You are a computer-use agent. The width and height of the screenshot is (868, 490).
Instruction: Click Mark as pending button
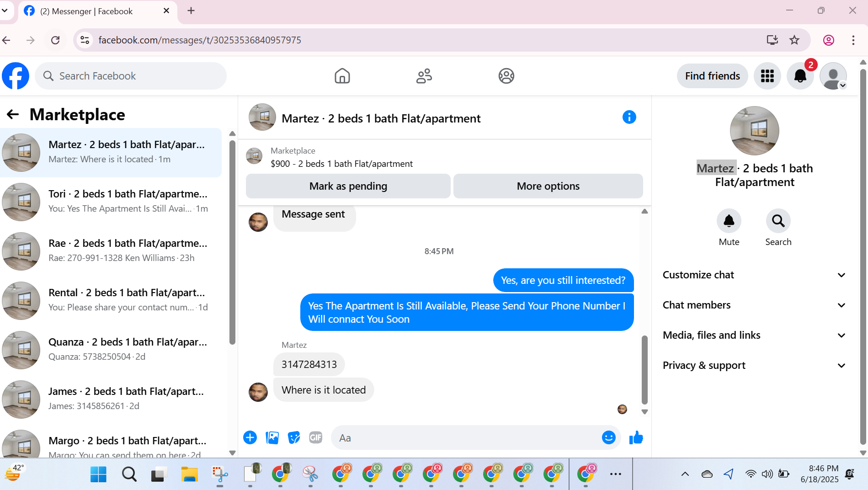pyautogui.click(x=348, y=186)
